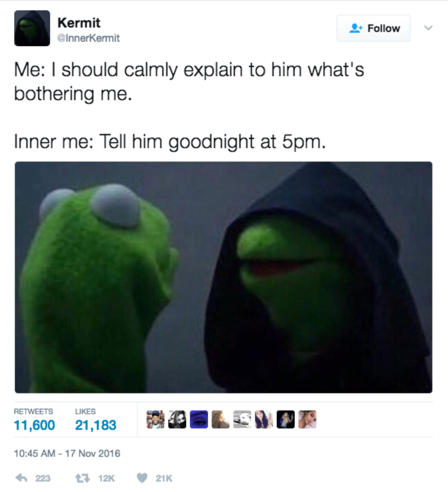The image size is (448, 492).
Task: Open Kermit's hooded profile avatar
Action: (32, 28)
